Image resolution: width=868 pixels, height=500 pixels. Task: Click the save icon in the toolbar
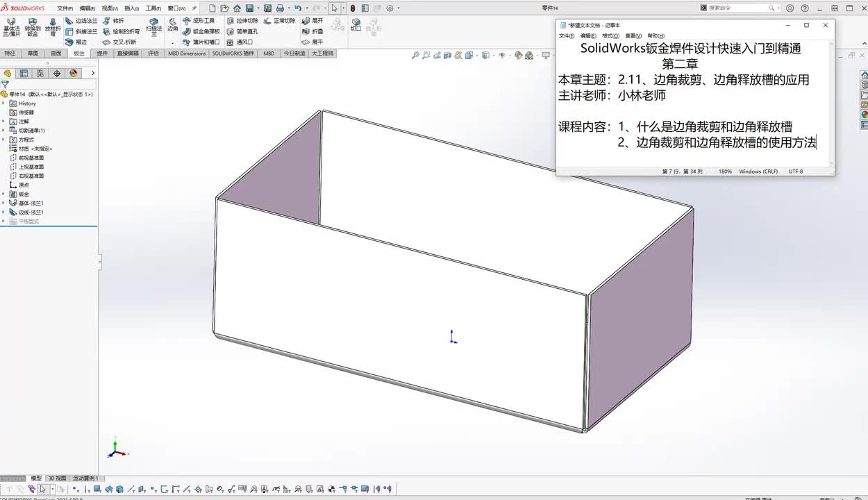point(249,8)
